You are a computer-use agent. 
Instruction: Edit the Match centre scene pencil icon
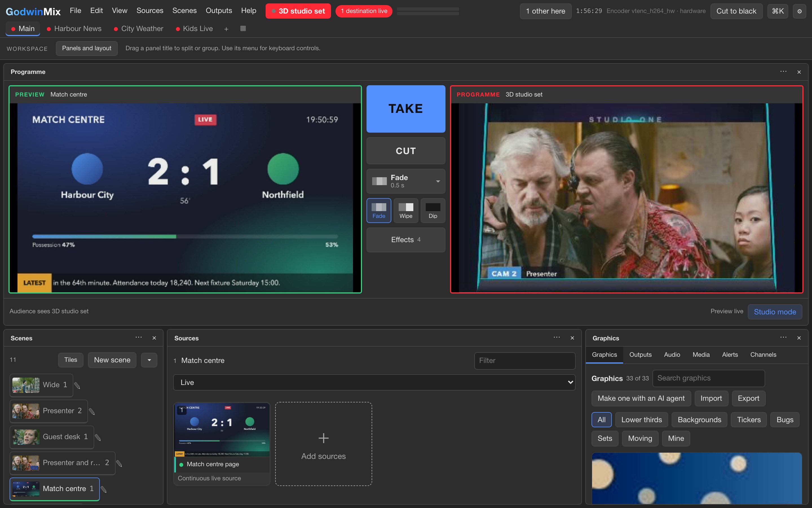pos(104,490)
